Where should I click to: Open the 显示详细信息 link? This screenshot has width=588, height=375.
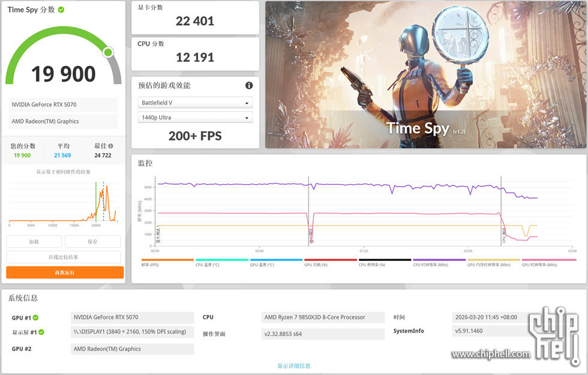(x=293, y=365)
